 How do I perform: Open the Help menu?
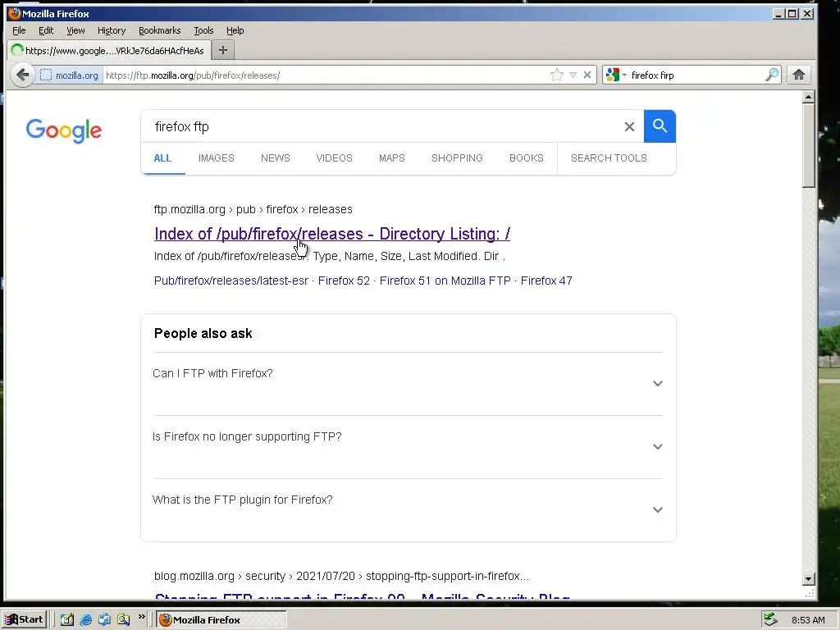click(x=235, y=30)
